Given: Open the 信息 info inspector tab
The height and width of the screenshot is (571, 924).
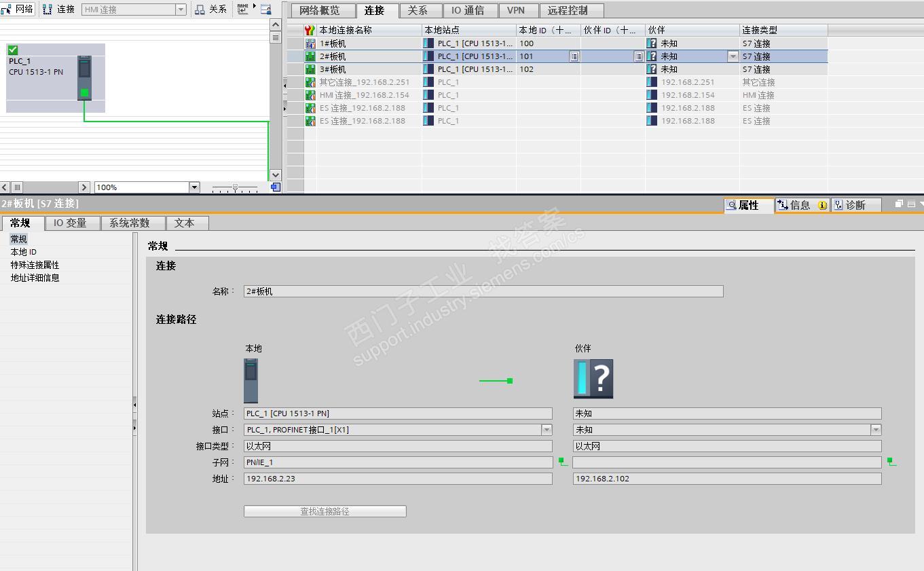Looking at the screenshot, I should (x=802, y=205).
